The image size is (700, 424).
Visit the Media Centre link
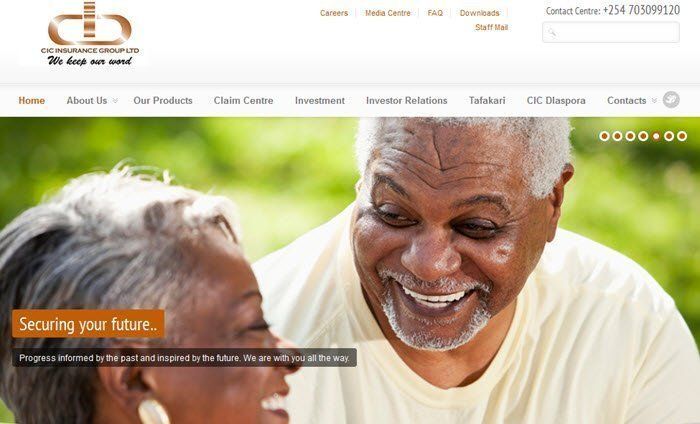pos(388,13)
